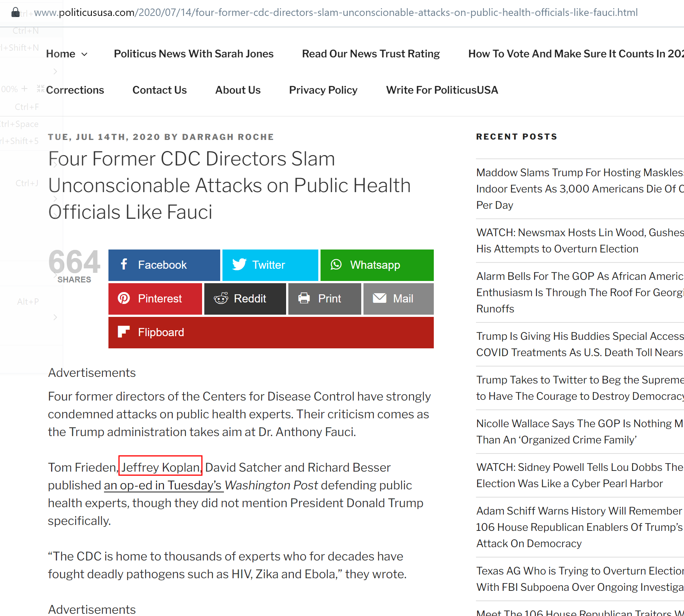Screen dimensions: 684x616
Task: Print the article
Action: tap(325, 299)
